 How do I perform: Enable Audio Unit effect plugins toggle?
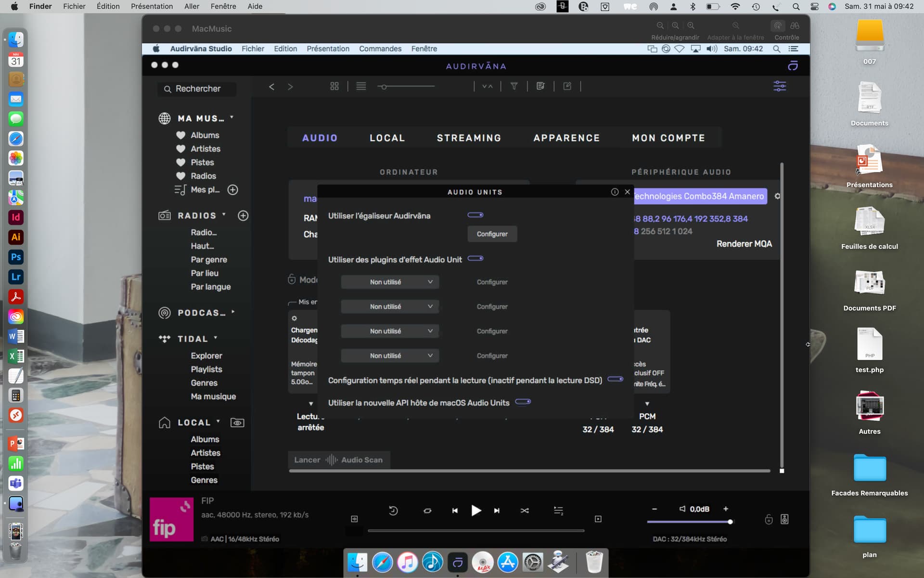point(475,258)
